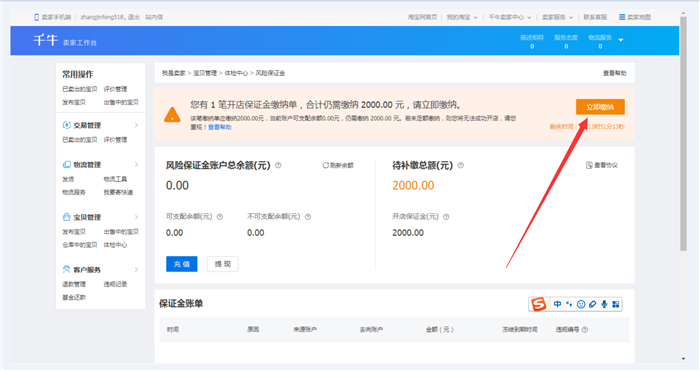The height and width of the screenshot is (371, 700).
Task: Click the scrollbar up arrow
Action: (683, 13)
